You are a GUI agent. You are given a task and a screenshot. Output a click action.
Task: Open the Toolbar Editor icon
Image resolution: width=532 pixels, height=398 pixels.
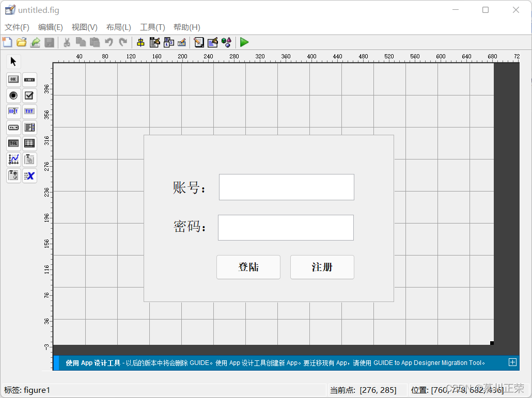click(x=182, y=42)
